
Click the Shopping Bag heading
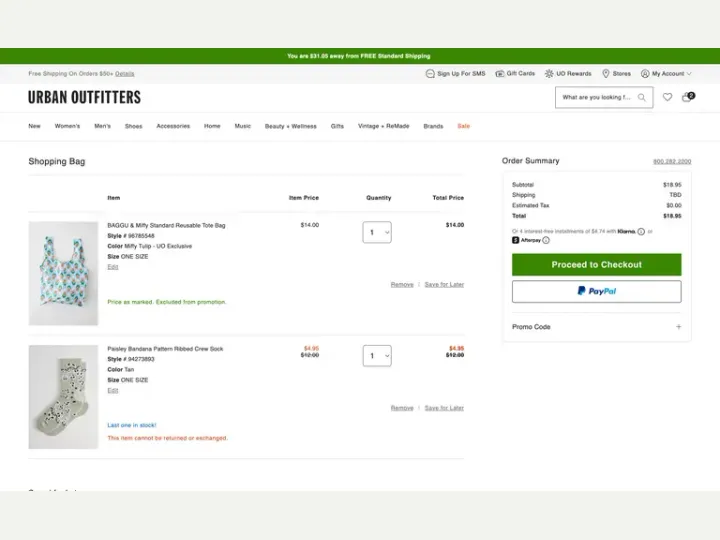(56, 161)
